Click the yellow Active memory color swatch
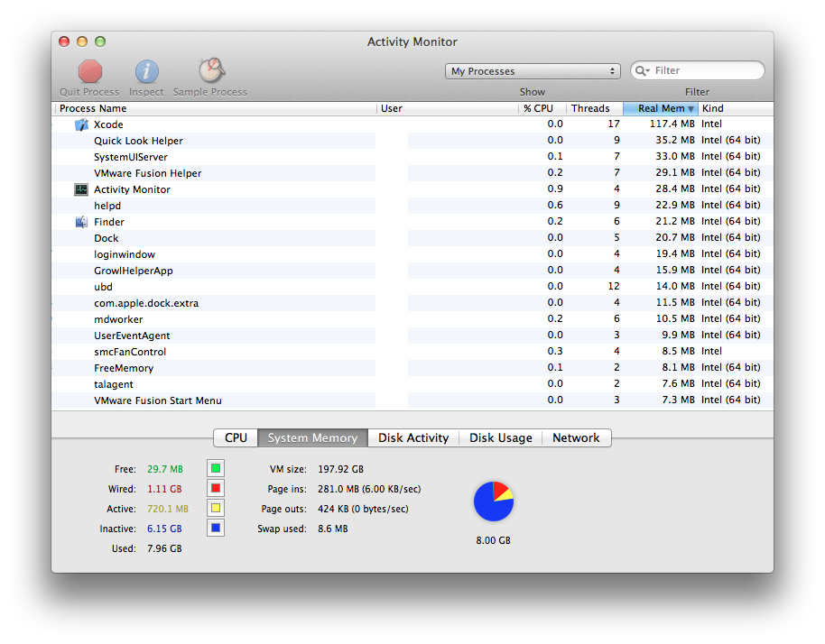Viewport: 825px width, 644px height. click(x=216, y=509)
